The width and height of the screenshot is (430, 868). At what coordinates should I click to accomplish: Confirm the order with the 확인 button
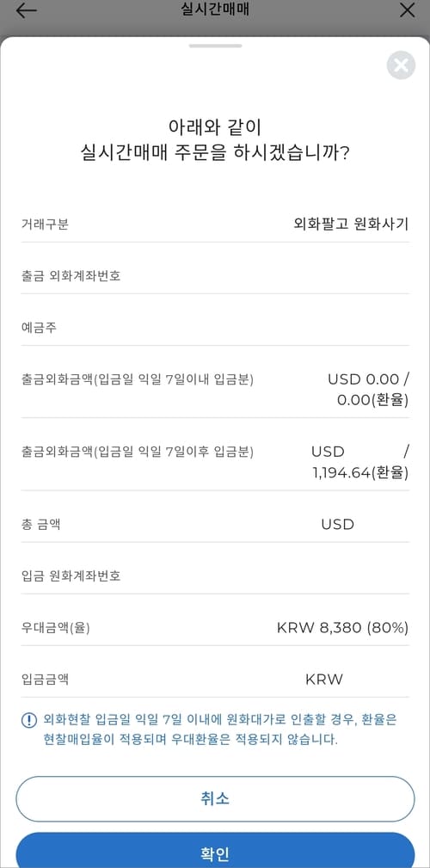click(215, 852)
